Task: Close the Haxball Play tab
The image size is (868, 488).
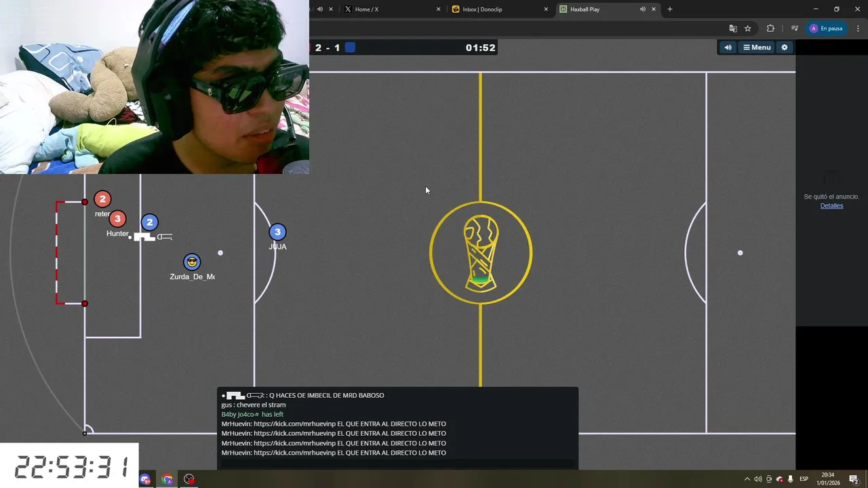Action: click(654, 9)
